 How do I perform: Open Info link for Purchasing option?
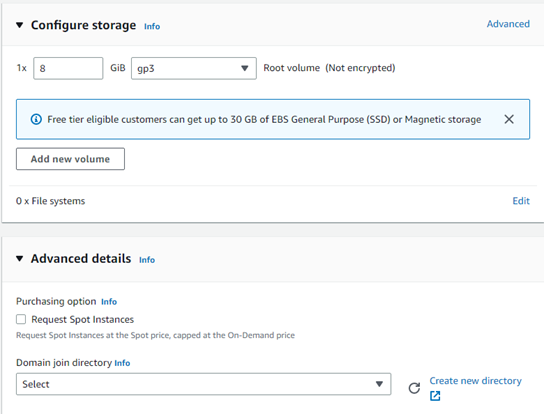click(109, 302)
